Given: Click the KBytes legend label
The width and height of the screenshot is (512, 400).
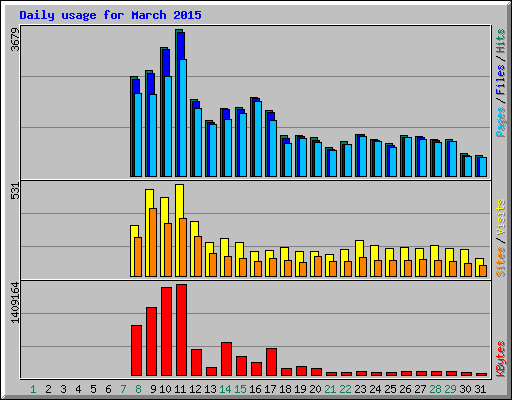Looking at the screenshot, I should [x=500, y=359].
